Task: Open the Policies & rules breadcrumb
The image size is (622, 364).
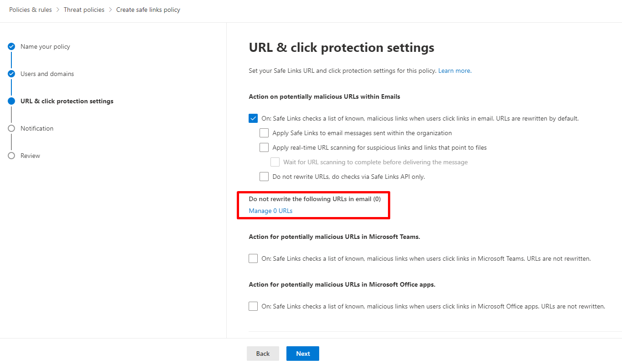Action: pyautogui.click(x=31, y=10)
